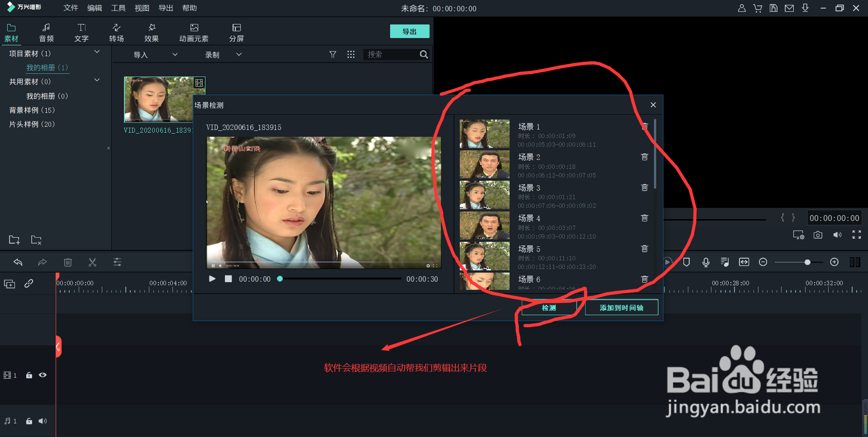The height and width of the screenshot is (437, 868).
Task: Click the add new folder icon
Action: click(x=14, y=240)
